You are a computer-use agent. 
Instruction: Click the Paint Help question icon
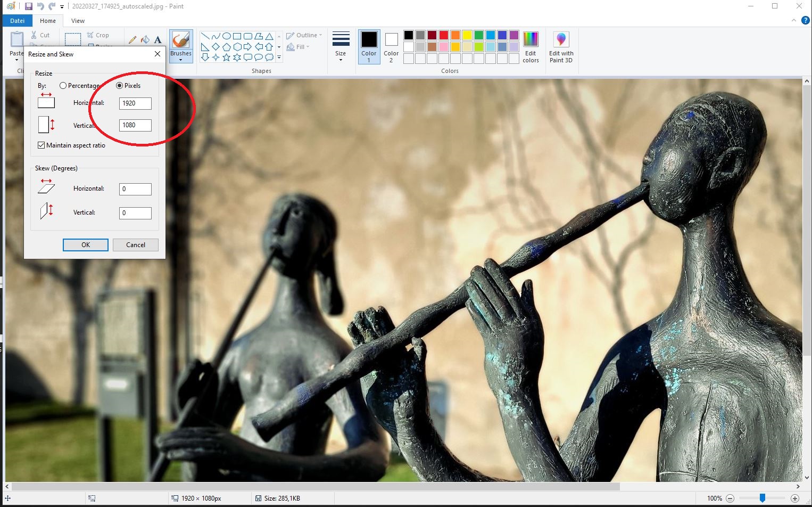tap(805, 20)
